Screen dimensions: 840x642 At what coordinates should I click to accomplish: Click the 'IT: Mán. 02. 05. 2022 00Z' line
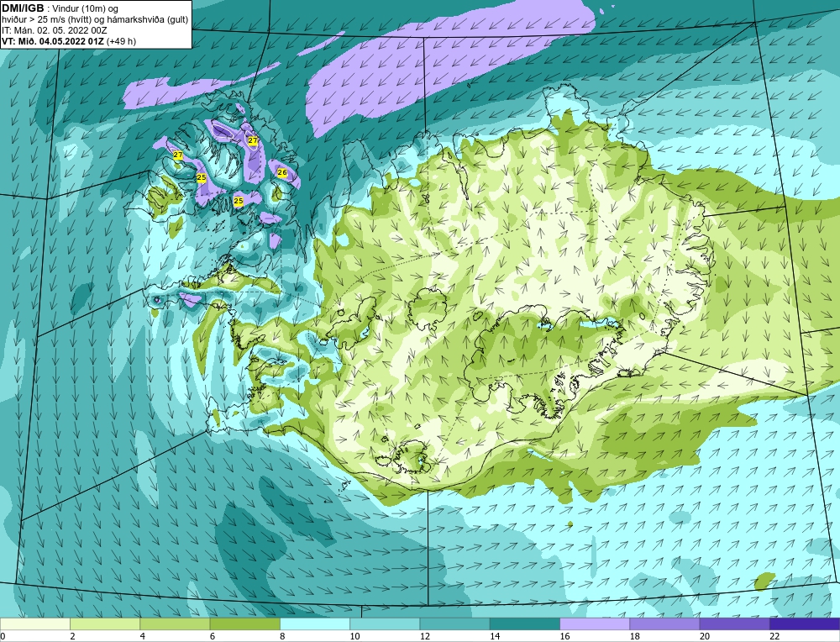click(54, 30)
